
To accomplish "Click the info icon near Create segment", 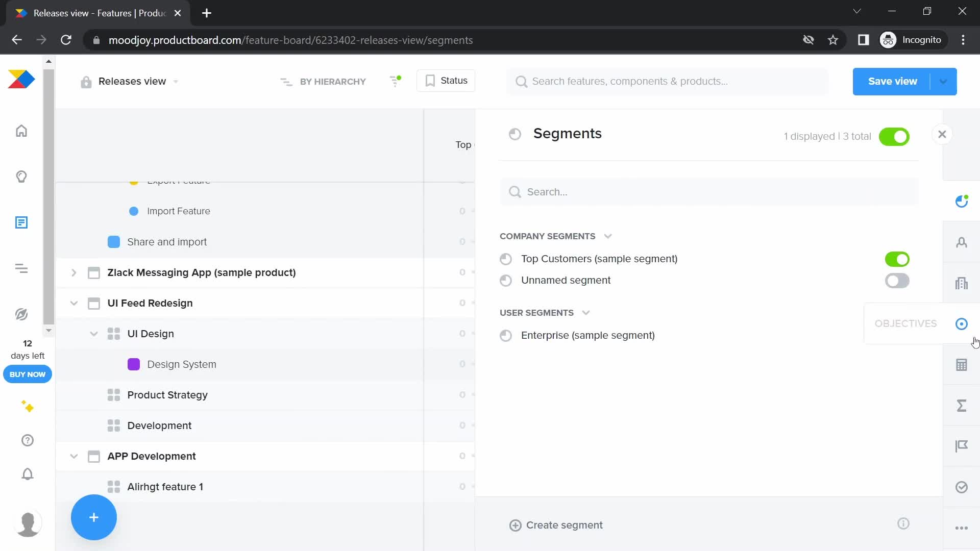I will [x=903, y=524].
